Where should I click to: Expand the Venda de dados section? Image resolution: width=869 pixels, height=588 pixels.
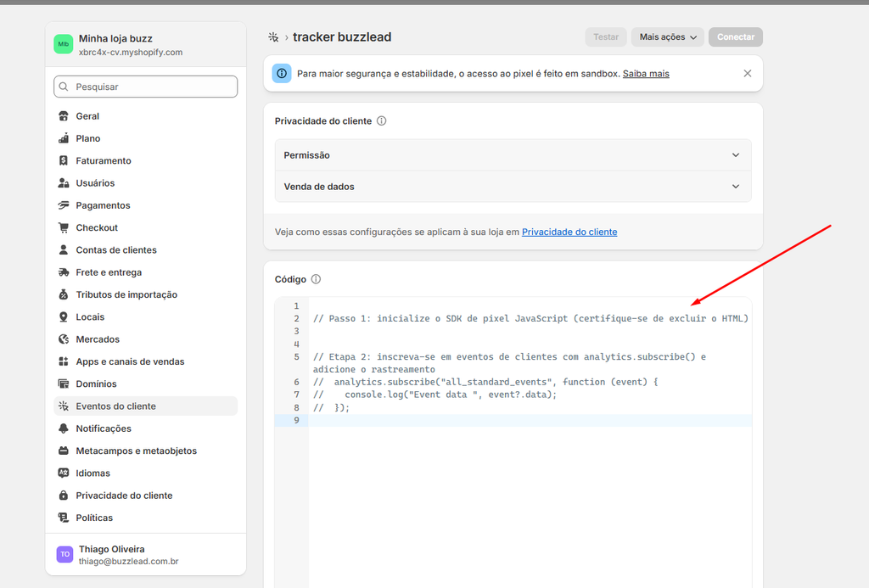click(513, 186)
